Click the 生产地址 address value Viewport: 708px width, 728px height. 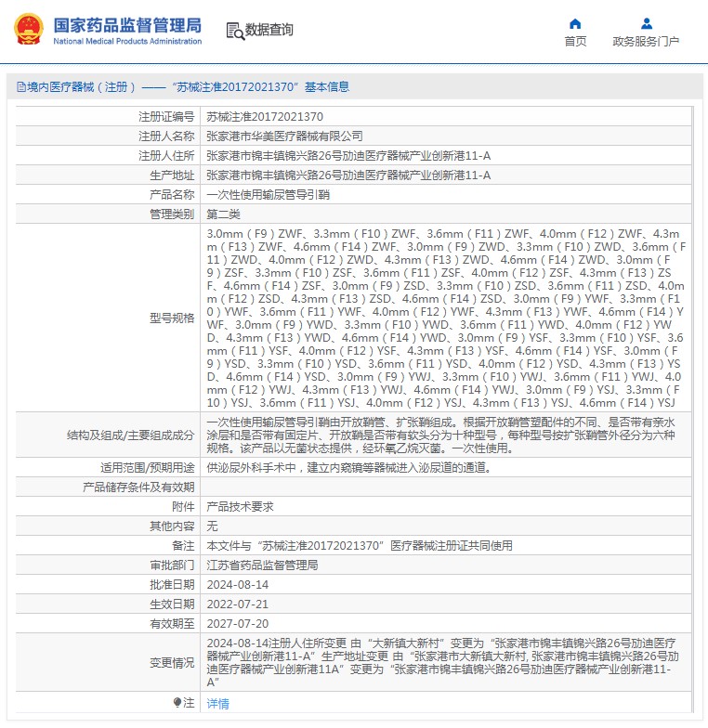348,175
